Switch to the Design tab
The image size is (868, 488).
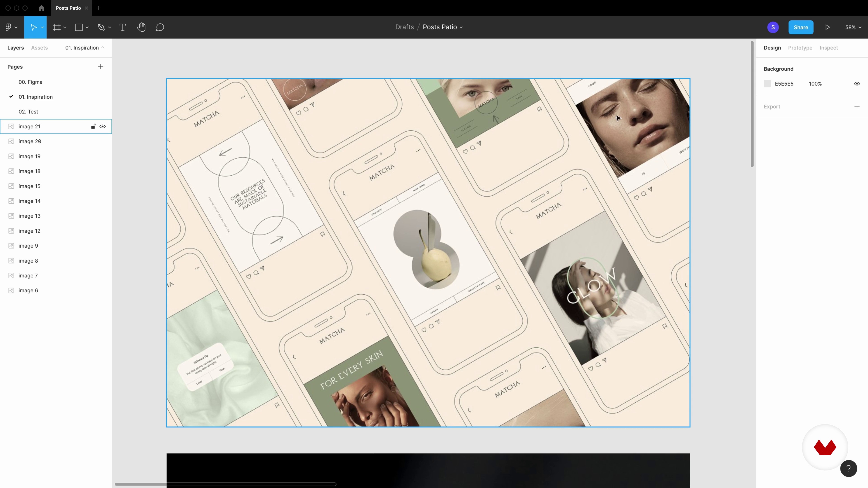coord(772,48)
